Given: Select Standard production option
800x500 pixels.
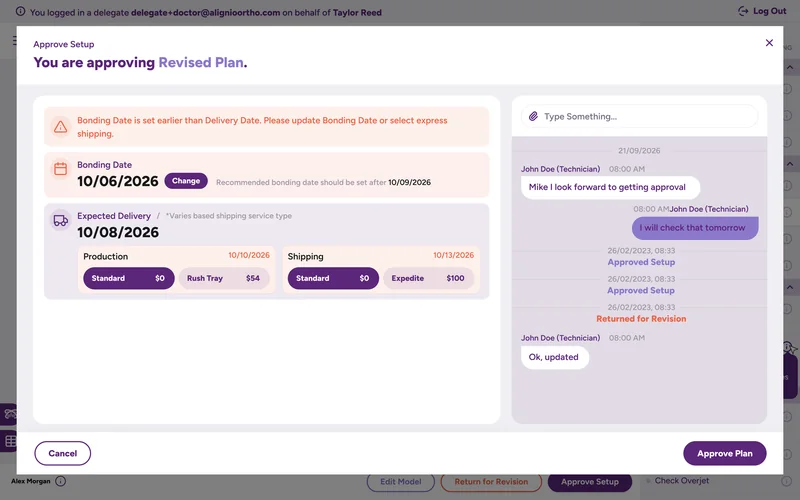Looking at the screenshot, I should [129, 278].
